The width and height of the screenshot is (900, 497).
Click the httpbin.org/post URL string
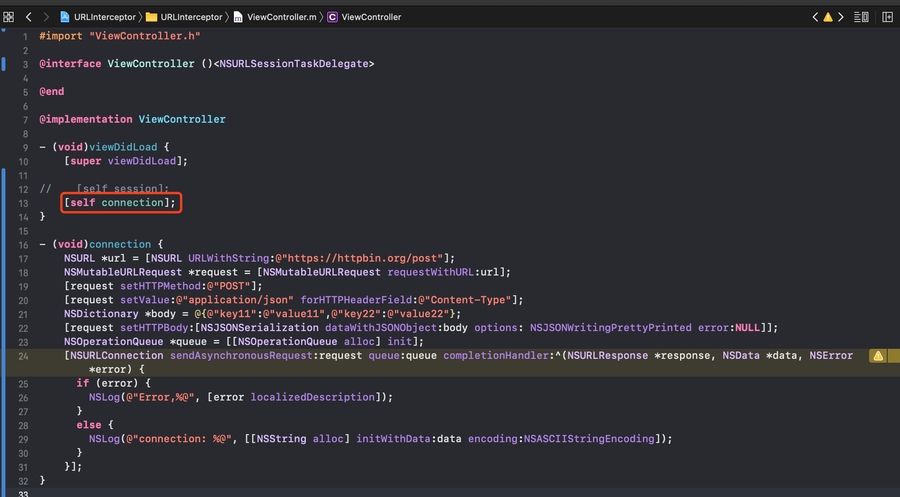click(x=364, y=258)
